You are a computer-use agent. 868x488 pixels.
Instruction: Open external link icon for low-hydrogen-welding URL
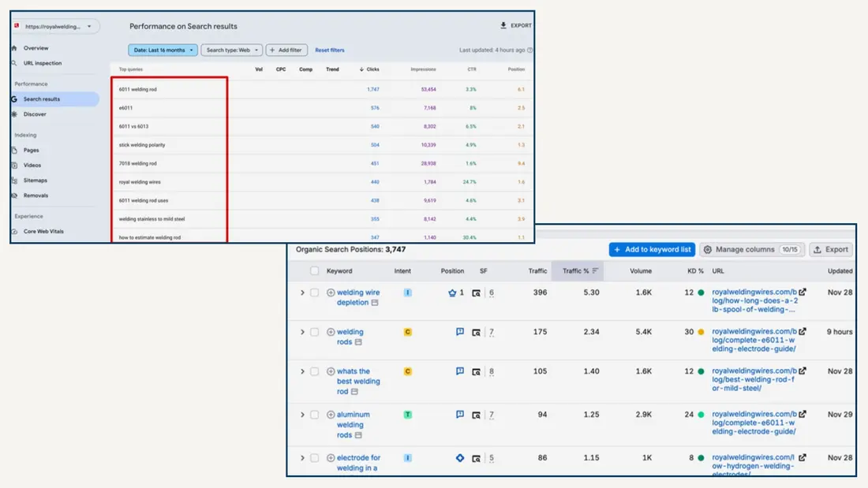(x=803, y=457)
